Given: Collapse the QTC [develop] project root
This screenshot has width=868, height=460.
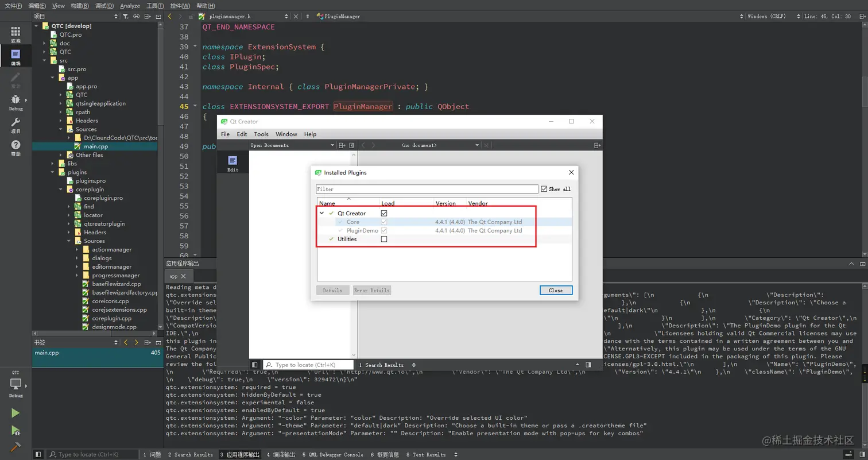Looking at the screenshot, I should point(36,26).
